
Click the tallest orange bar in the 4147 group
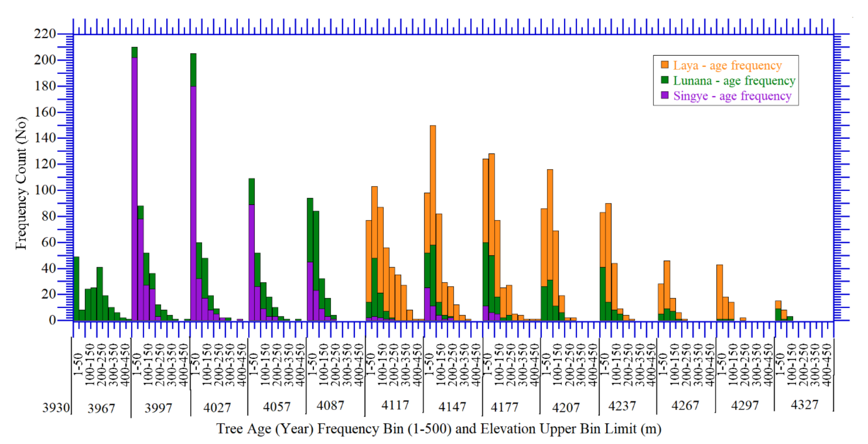click(x=433, y=185)
